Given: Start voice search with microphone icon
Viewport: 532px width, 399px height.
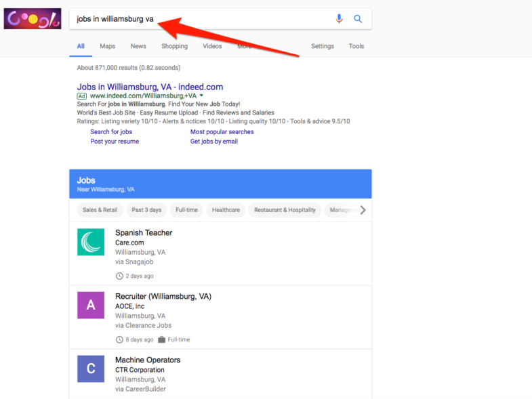Looking at the screenshot, I should pyautogui.click(x=339, y=19).
